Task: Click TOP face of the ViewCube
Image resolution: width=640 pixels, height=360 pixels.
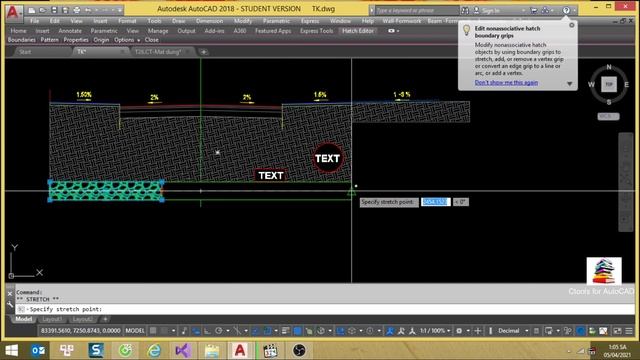Action: click(x=609, y=84)
